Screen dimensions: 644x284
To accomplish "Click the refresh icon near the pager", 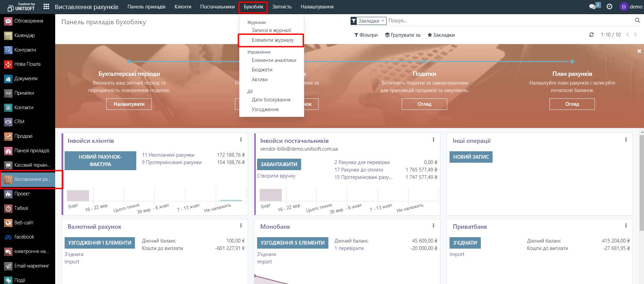I will pyautogui.click(x=592, y=35).
